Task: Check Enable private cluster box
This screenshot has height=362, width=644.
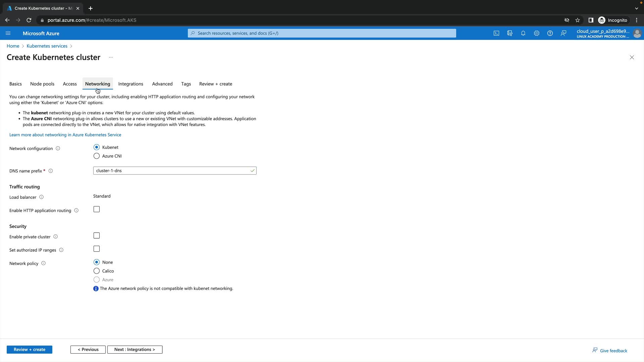Action: [97, 236]
